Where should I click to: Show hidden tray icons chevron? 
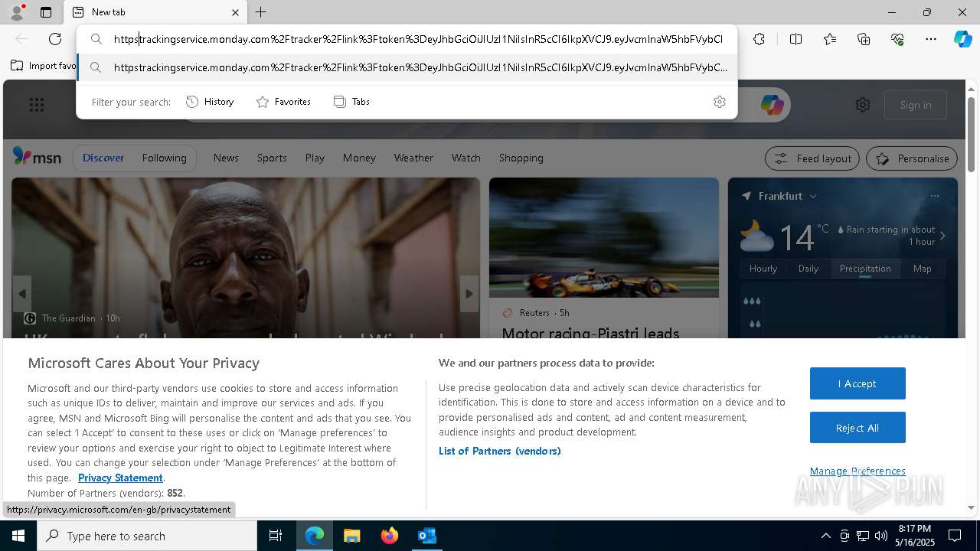pos(825,536)
